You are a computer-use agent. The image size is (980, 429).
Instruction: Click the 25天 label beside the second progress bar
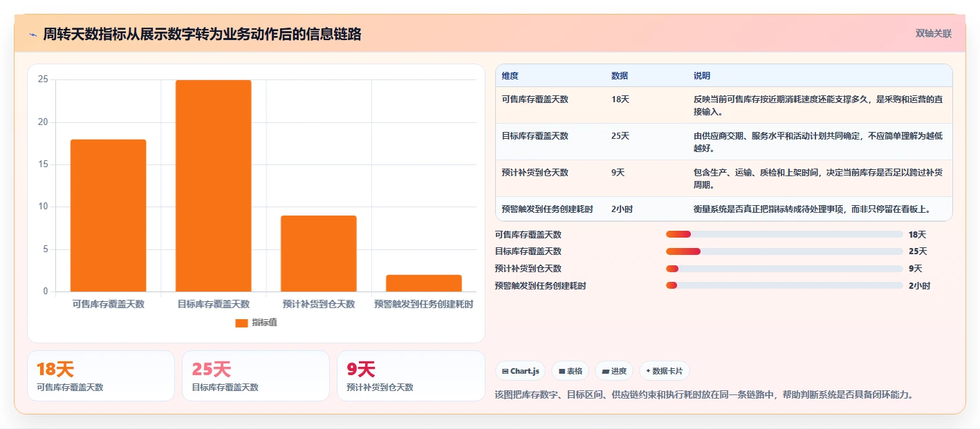click(x=918, y=251)
